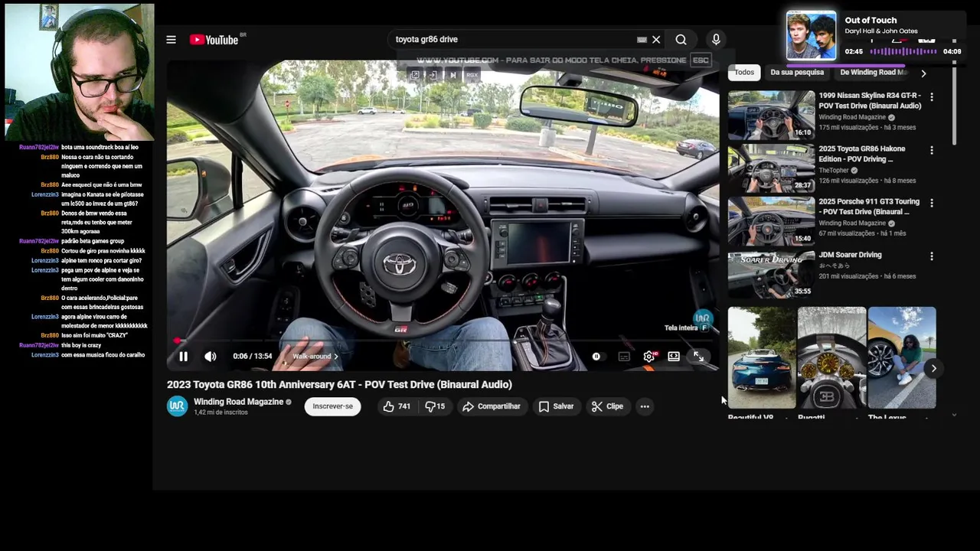Open the 2025 Porsche 911 GT3 Touring thumbnail
The width and height of the screenshot is (980, 551).
pos(772,221)
